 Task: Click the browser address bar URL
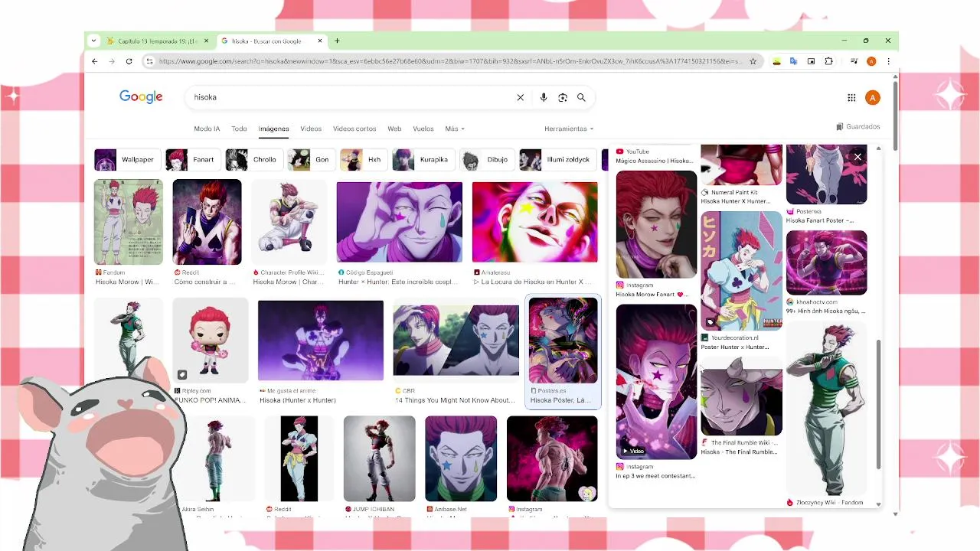coord(450,61)
